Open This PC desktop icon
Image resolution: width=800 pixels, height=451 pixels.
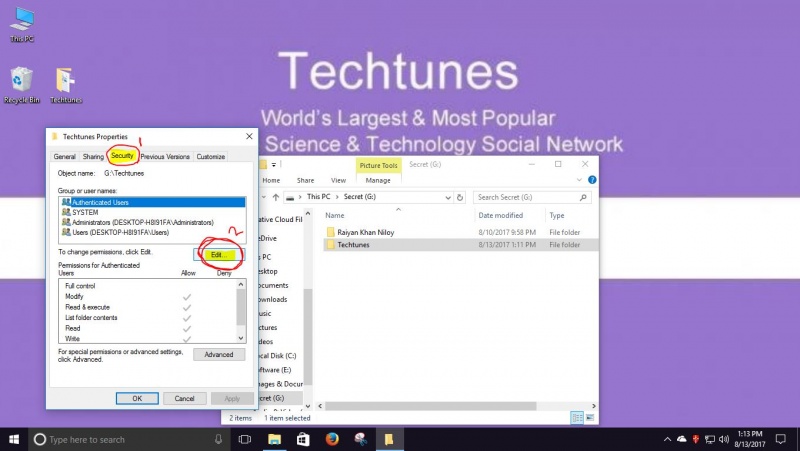(22, 24)
